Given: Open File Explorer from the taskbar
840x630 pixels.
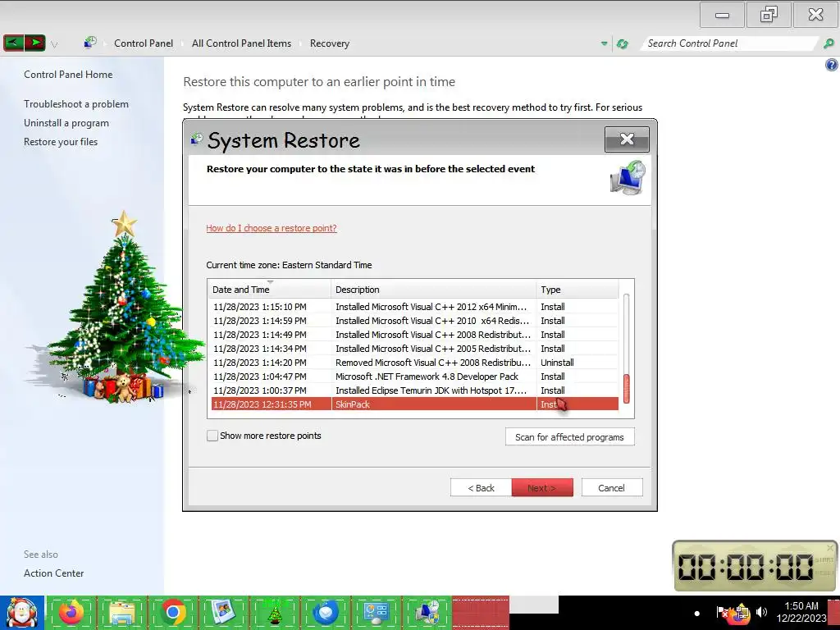Looking at the screenshot, I should point(122,612).
